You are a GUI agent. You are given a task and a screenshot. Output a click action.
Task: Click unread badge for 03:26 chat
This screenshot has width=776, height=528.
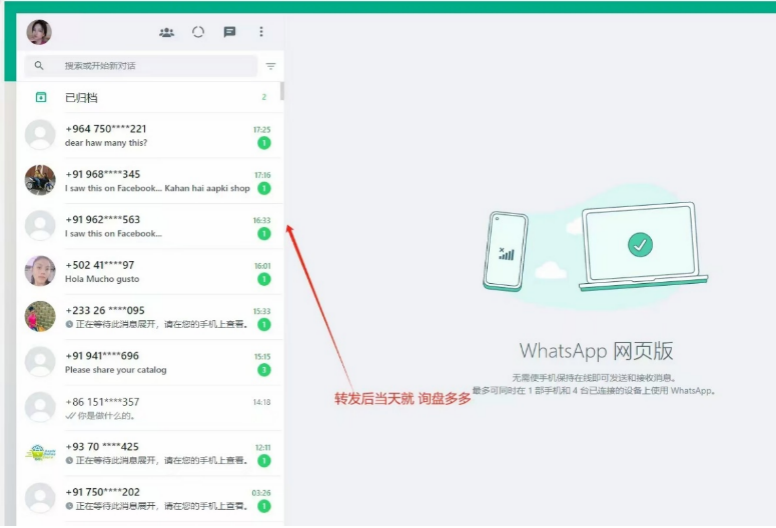click(x=264, y=506)
